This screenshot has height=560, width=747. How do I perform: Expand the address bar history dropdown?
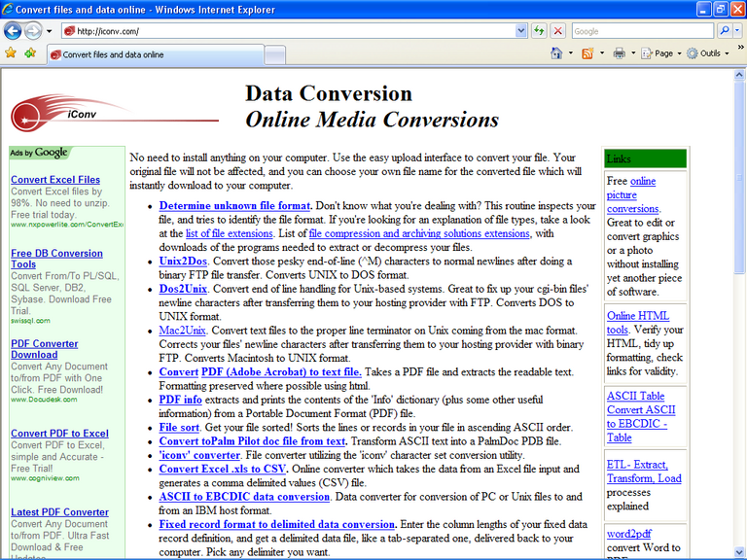pos(521,31)
